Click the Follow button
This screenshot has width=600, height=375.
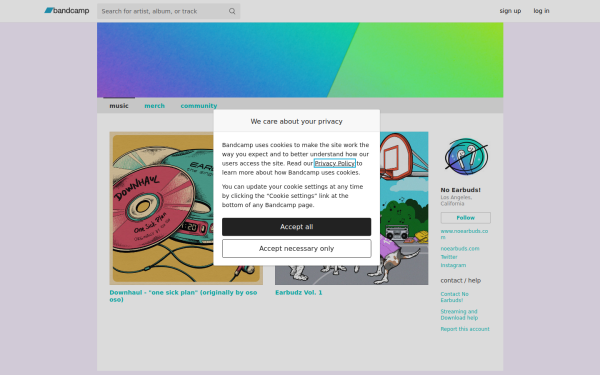coord(466,218)
